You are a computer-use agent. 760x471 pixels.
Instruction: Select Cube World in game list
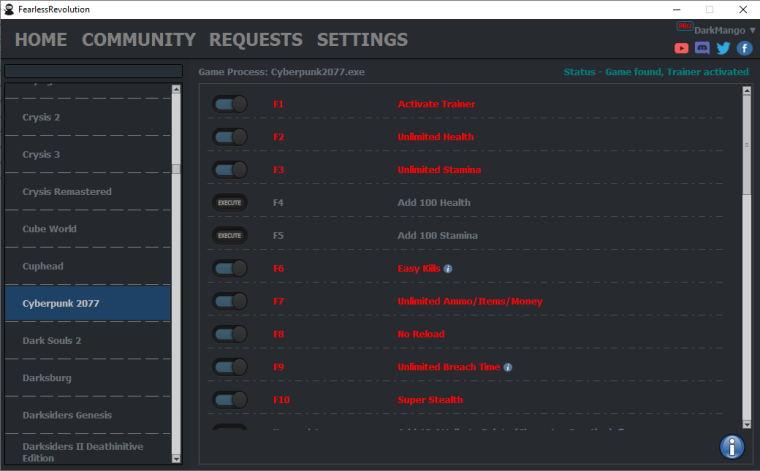(88, 229)
